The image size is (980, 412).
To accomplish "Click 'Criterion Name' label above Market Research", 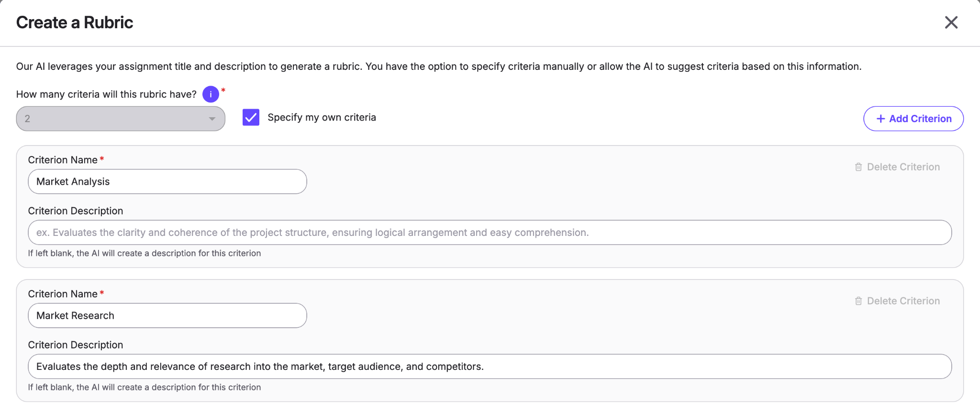I will [x=63, y=294].
